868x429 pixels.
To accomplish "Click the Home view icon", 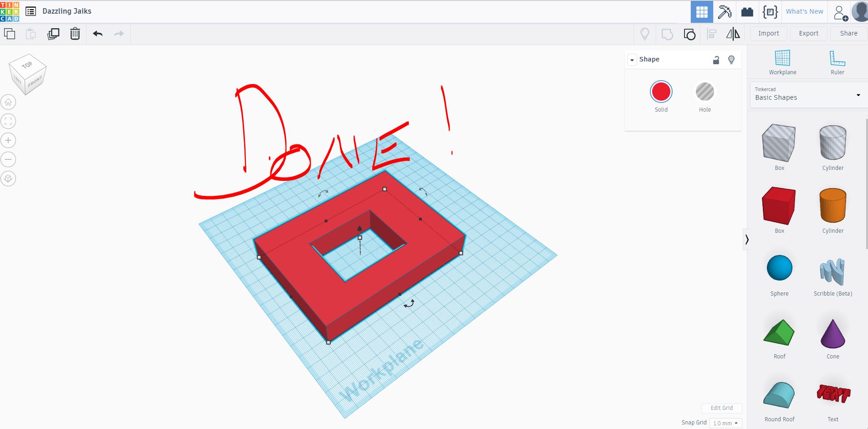I will tap(8, 102).
